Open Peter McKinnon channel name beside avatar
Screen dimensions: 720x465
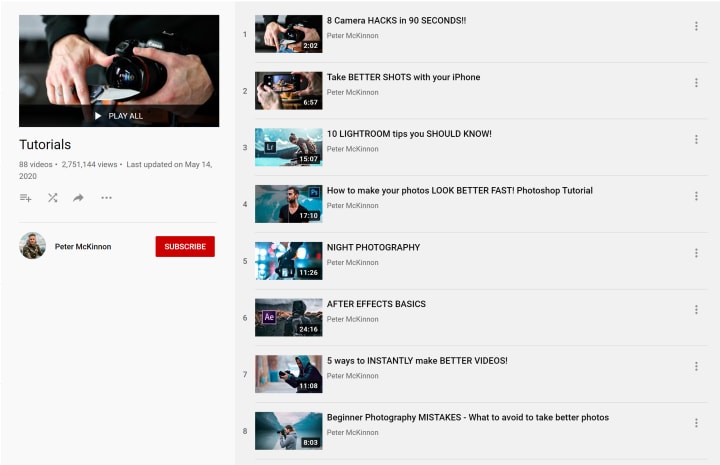[x=83, y=247]
